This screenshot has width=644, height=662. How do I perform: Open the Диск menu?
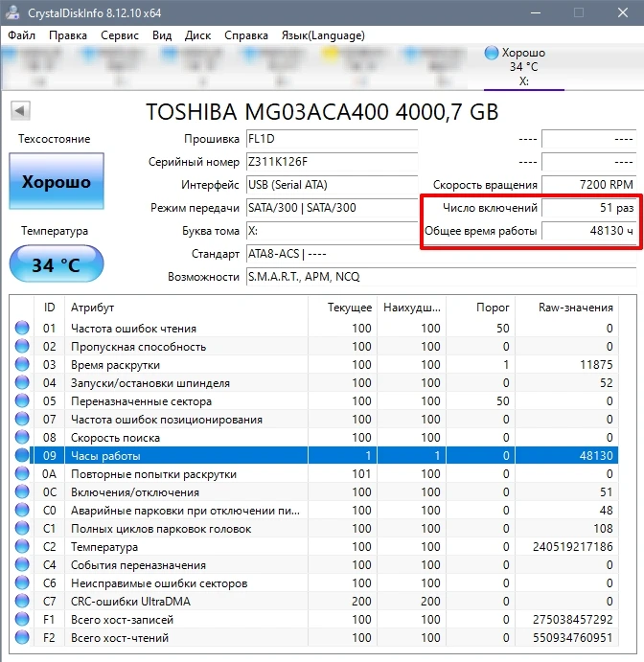[197, 35]
